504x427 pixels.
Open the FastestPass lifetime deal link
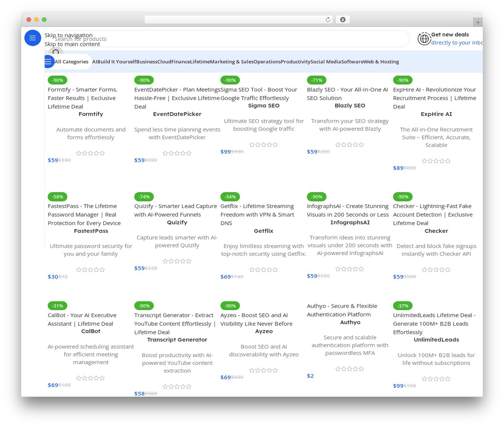click(84, 214)
